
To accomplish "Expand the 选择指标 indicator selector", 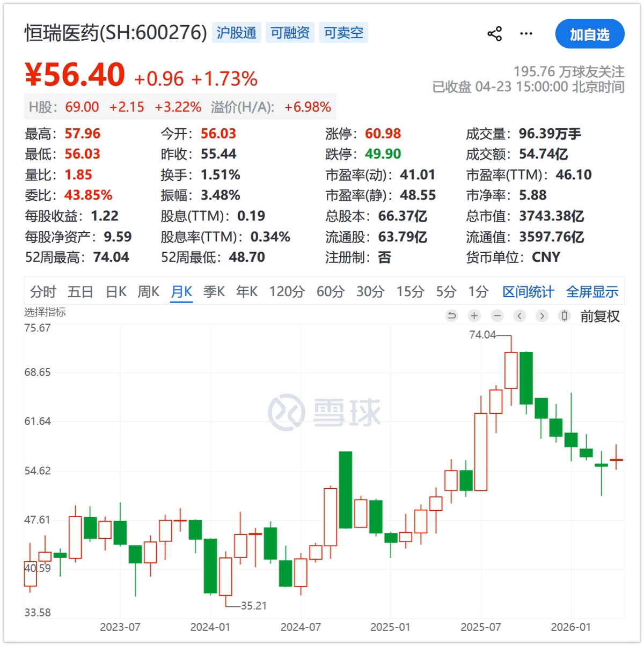I will pos(45,312).
